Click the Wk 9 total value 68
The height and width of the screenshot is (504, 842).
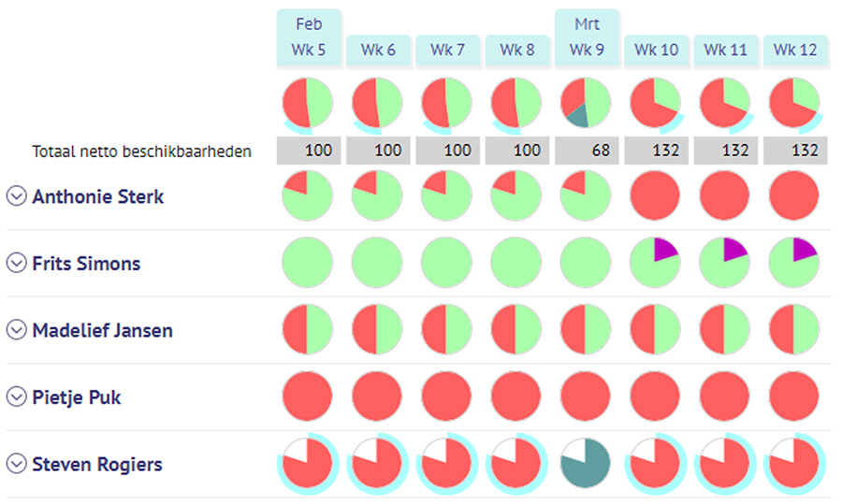pyautogui.click(x=587, y=151)
